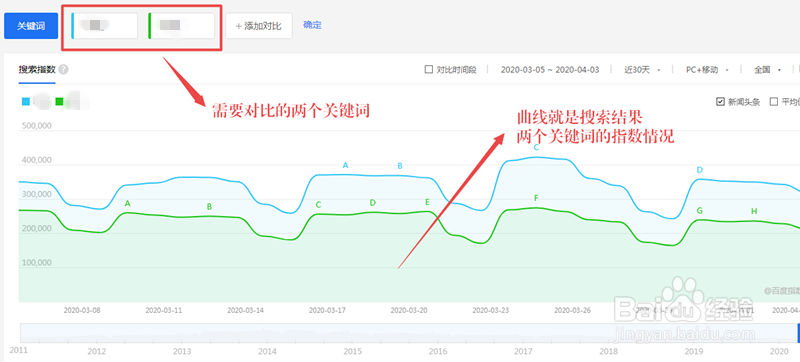Image resolution: width=800 pixels, height=362 pixels.
Task: Open the help icon beside 搜索指数
Action: (x=64, y=70)
